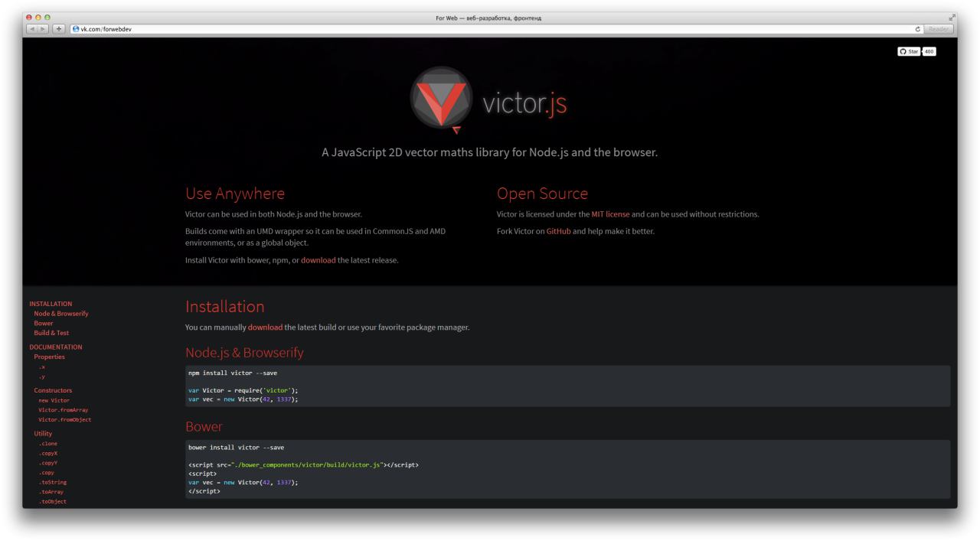980x541 pixels.
Task: Reload the page with the circular arrow icon
Action: coord(918,29)
